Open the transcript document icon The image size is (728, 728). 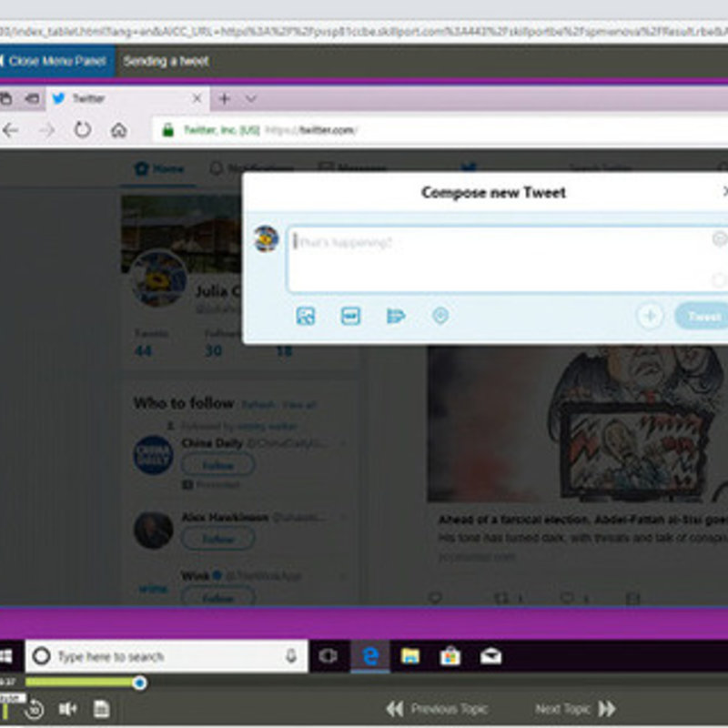click(x=102, y=709)
